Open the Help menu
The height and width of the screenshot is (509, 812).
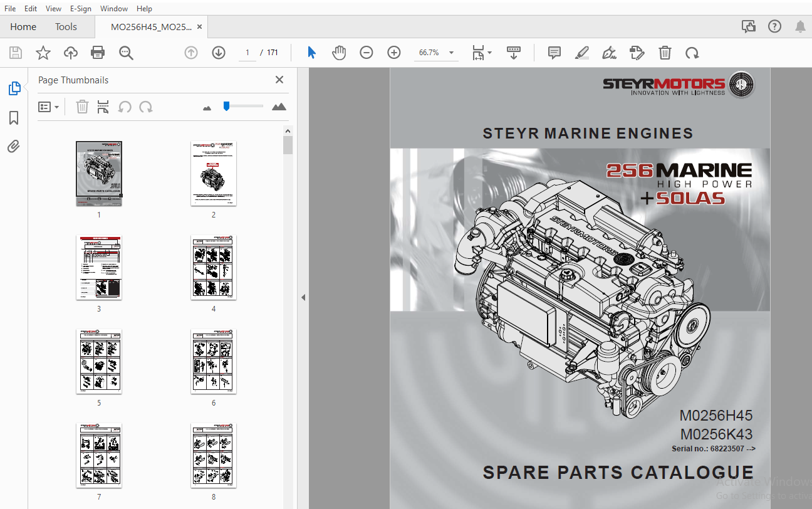pos(144,9)
